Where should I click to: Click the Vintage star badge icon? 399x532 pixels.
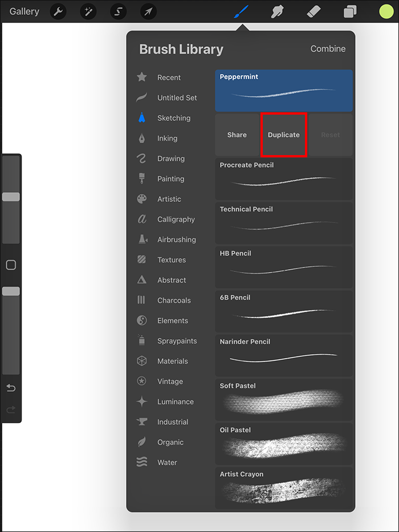pyautogui.click(x=141, y=381)
